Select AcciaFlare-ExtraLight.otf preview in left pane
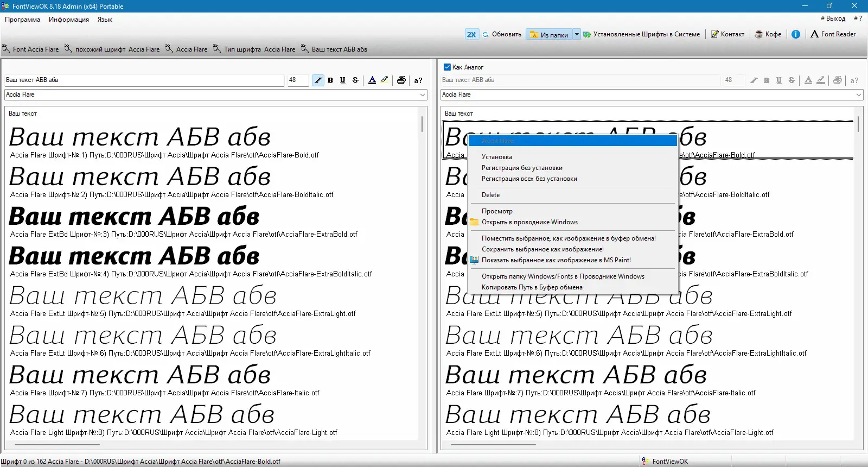The height and width of the screenshot is (467, 868). (143, 296)
